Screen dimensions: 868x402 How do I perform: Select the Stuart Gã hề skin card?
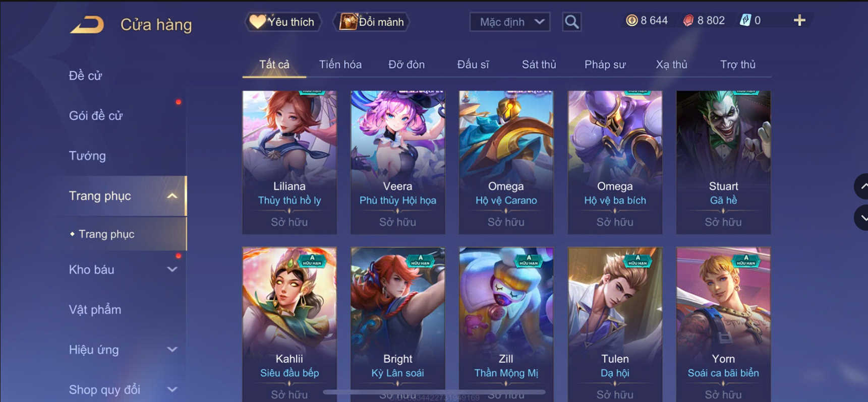click(x=723, y=162)
